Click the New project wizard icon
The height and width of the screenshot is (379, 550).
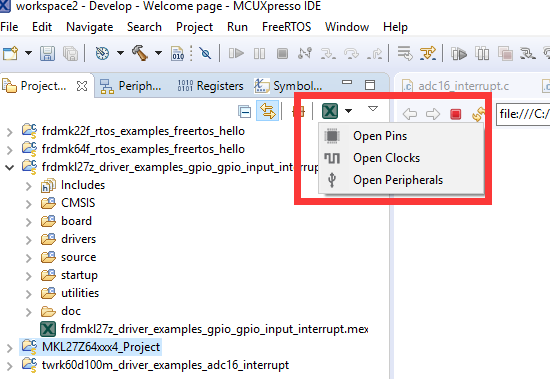pyautogui.click(x=10, y=53)
